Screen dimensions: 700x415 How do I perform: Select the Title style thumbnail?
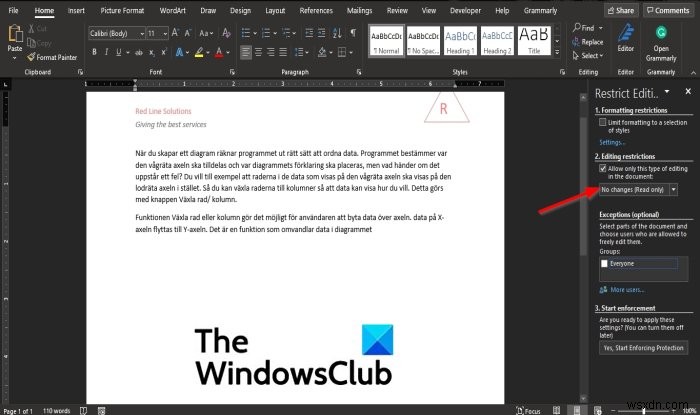tap(534, 41)
